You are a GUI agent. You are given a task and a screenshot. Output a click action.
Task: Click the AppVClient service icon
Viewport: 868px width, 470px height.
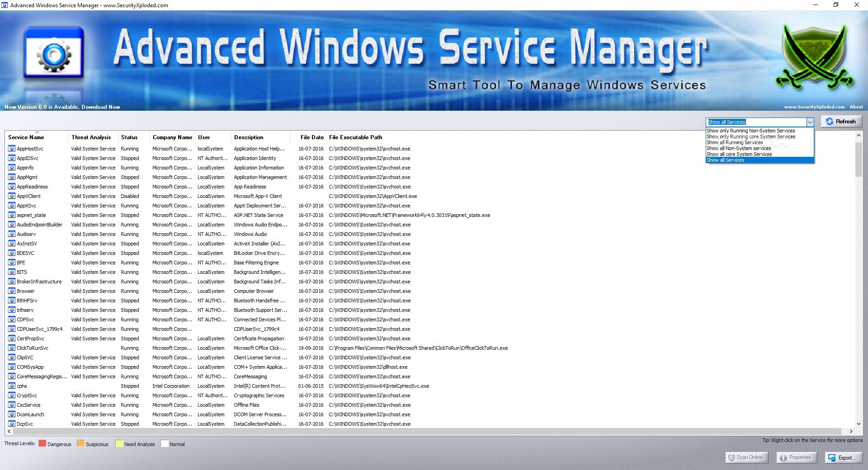tap(12, 196)
